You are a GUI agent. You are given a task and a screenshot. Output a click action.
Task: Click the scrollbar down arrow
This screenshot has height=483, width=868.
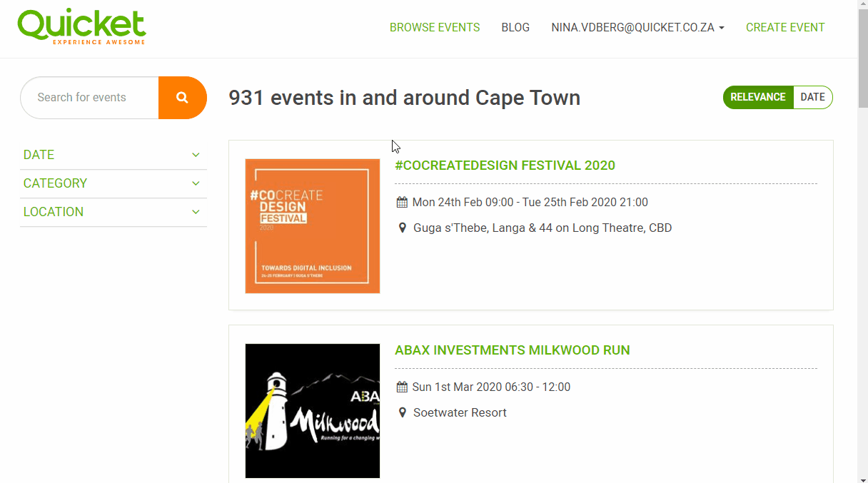pos(863,478)
